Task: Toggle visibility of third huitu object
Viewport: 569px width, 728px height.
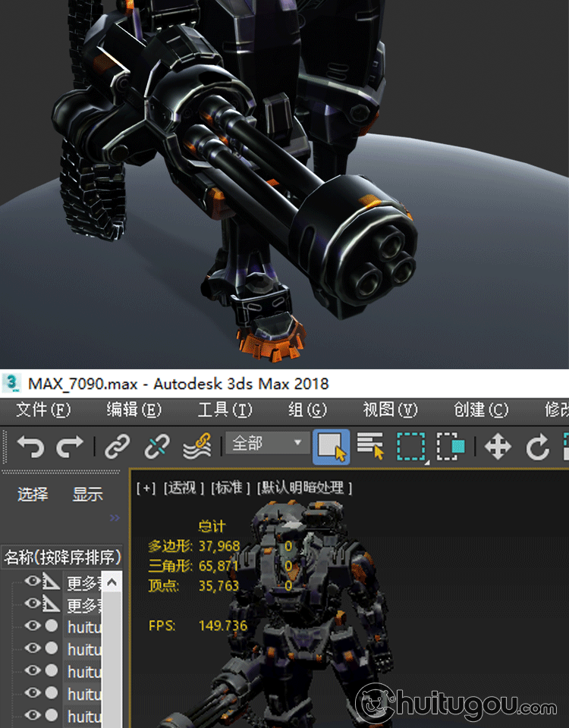Action: click(x=32, y=671)
